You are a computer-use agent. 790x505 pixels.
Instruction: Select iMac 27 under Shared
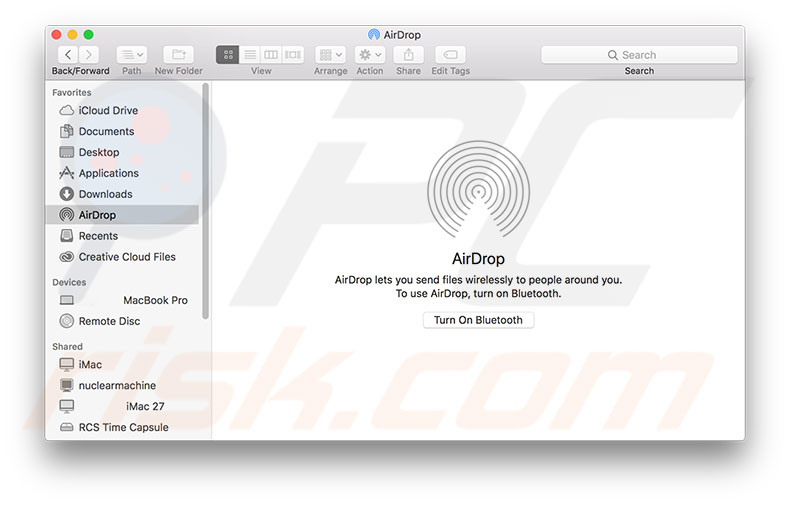pyautogui.click(x=122, y=406)
